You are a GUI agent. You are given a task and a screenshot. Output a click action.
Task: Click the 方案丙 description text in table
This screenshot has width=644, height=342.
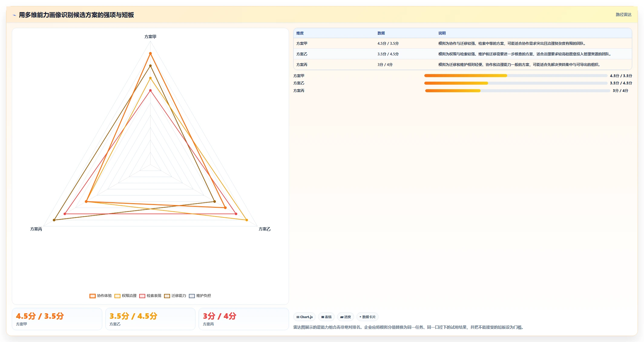(x=520, y=65)
